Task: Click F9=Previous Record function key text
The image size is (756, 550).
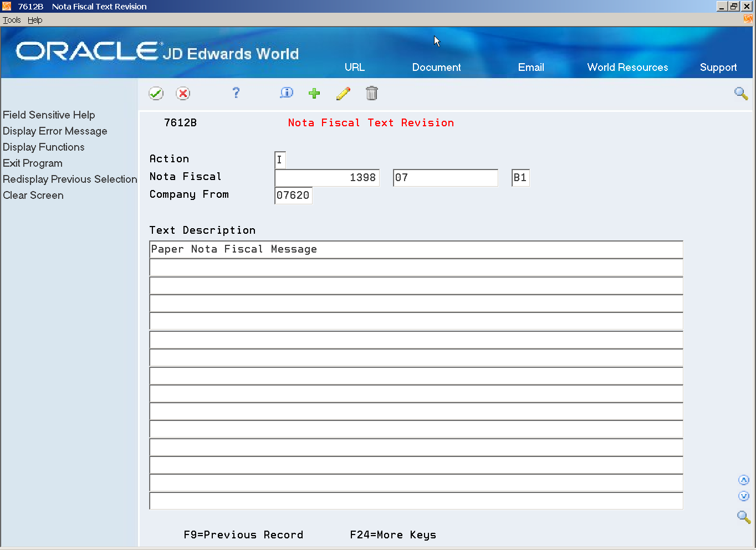Action: click(x=243, y=534)
